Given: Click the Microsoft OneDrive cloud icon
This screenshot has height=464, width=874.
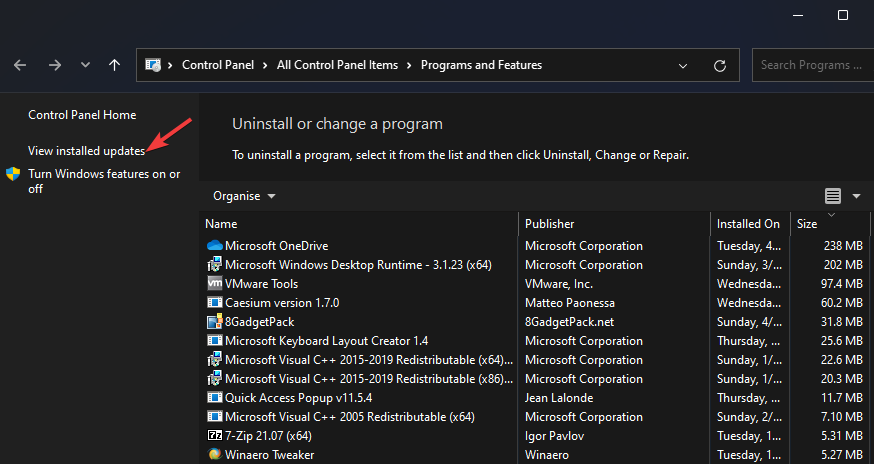Looking at the screenshot, I should coord(214,246).
